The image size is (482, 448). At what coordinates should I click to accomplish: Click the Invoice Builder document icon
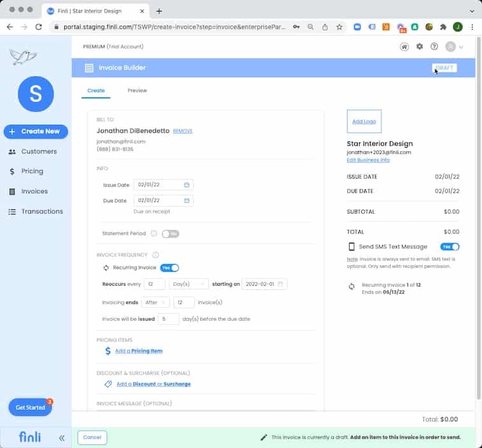tap(89, 67)
